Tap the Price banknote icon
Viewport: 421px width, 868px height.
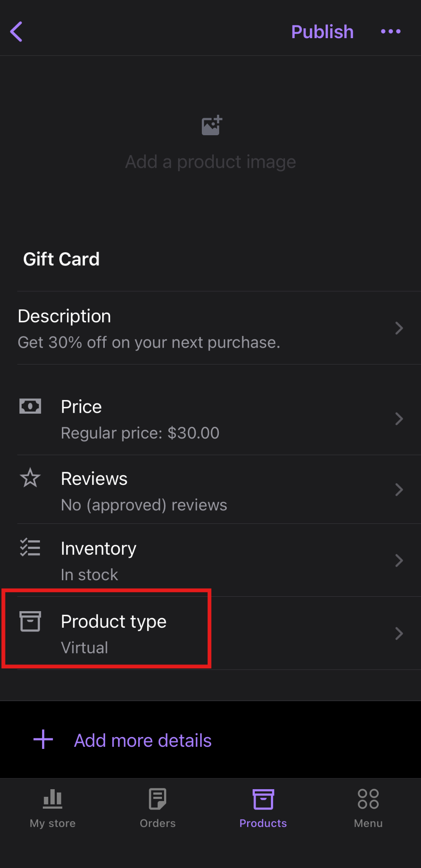[30, 406]
